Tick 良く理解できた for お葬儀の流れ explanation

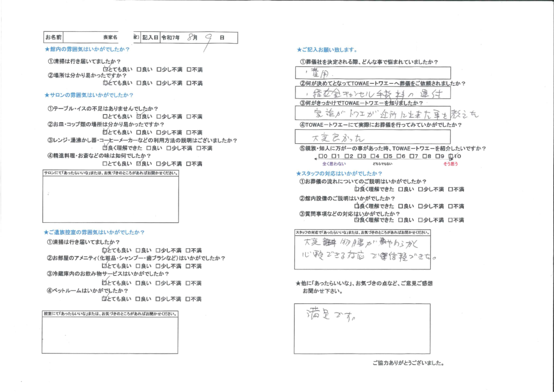point(356,189)
